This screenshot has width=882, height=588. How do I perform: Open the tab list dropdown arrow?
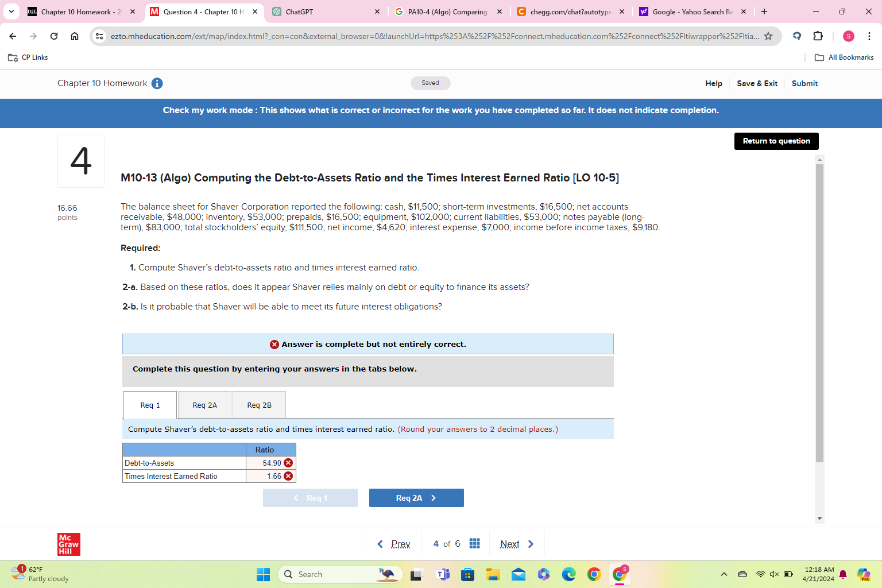pyautogui.click(x=11, y=11)
